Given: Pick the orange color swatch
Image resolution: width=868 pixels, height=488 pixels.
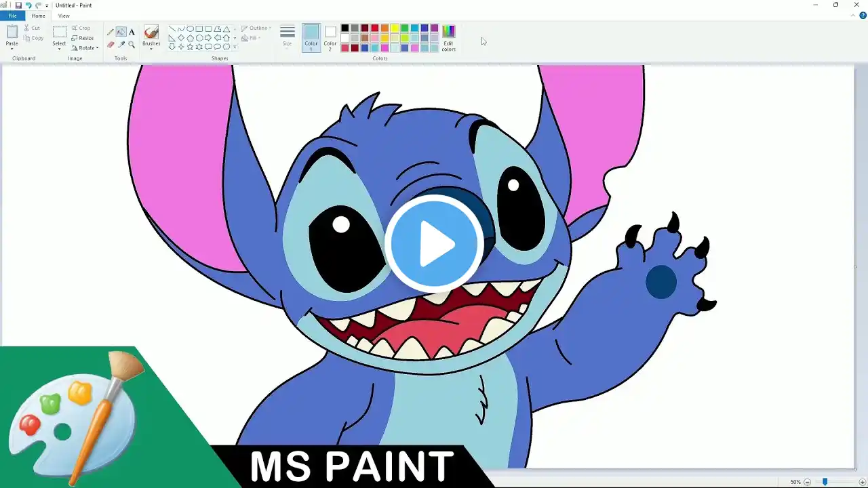Looking at the screenshot, I should coord(384,28).
